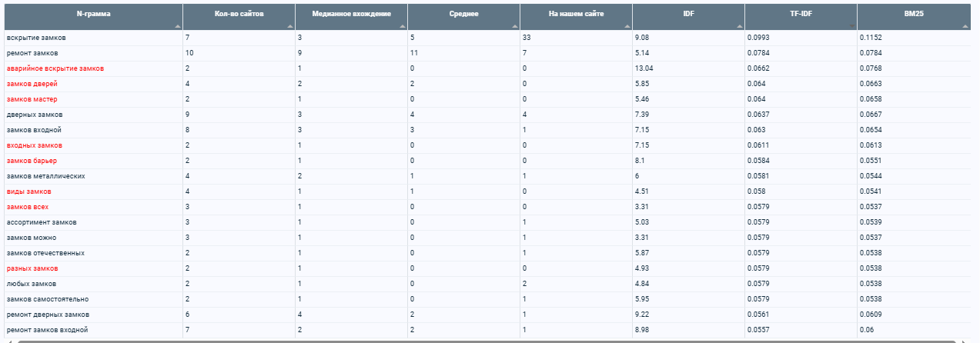This screenshot has width=980, height=343.
Task: Click sort arrow in BM25 header
Action: point(965,25)
